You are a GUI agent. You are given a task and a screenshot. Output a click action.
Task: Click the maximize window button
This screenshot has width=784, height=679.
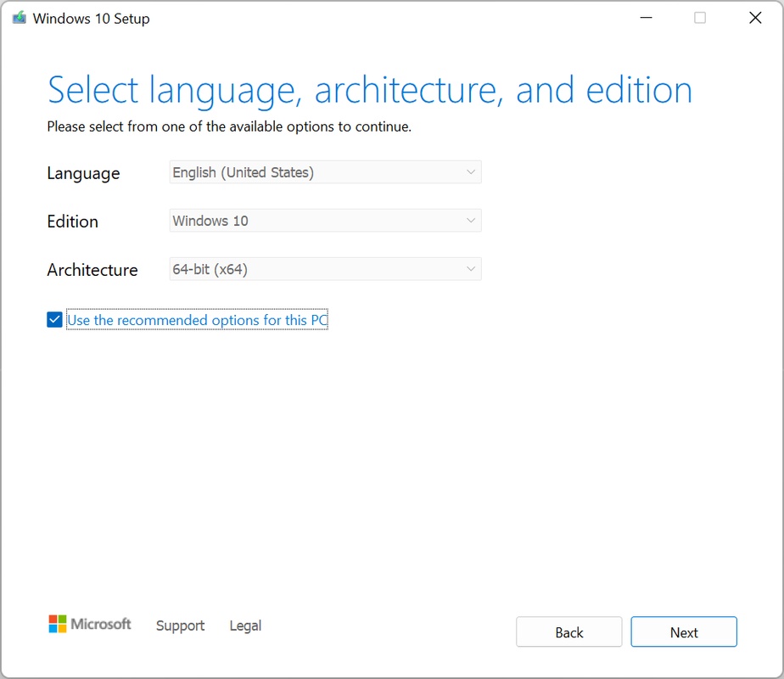click(700, 18)
